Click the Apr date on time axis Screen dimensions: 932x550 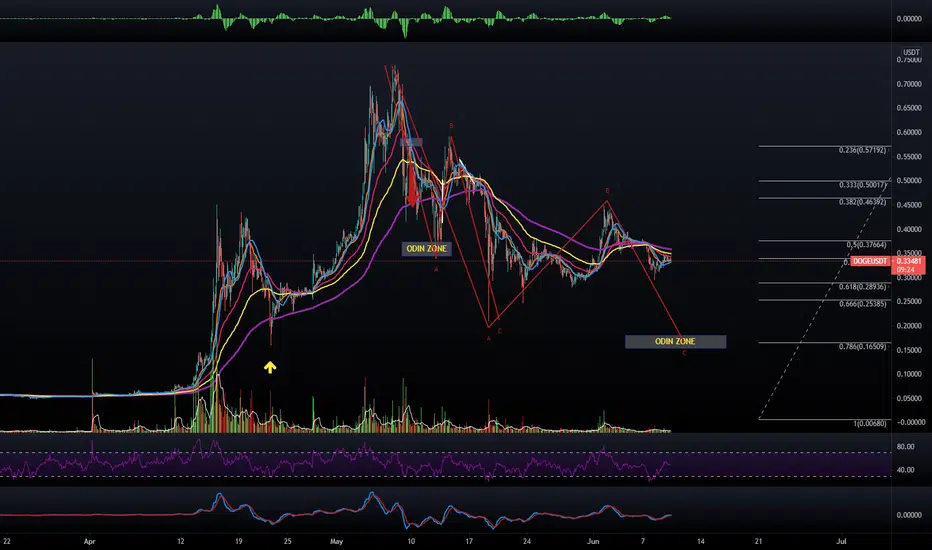tap(89, 542)
